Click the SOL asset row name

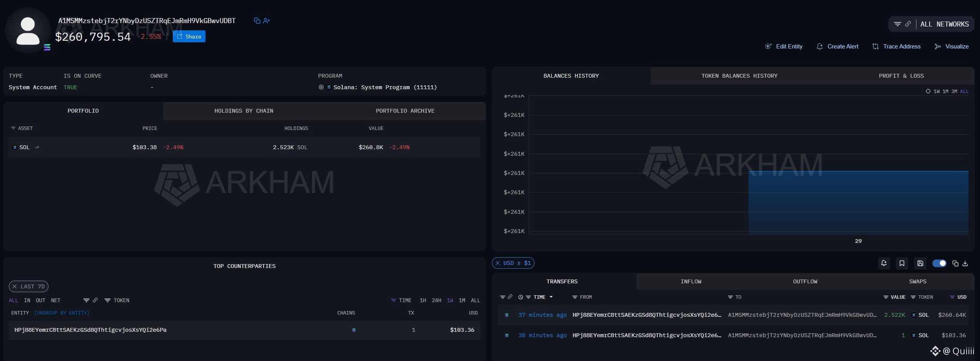pos(24,147)
